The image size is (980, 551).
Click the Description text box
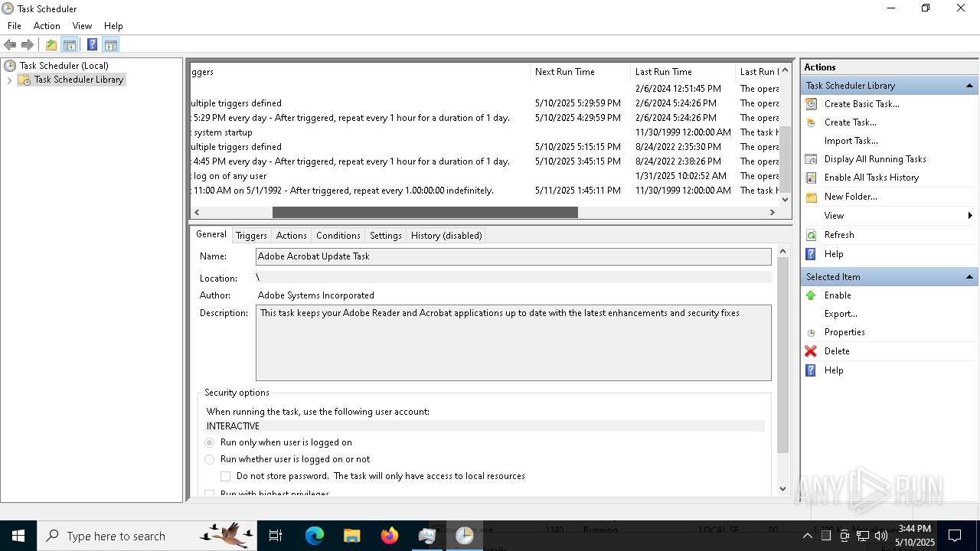coord(513,343)
